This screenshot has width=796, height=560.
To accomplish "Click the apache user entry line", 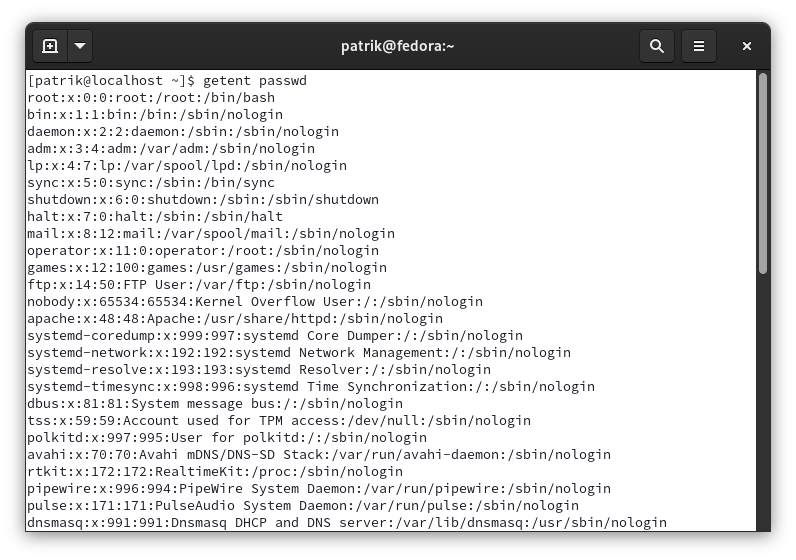I will click(x=235, y=318).
